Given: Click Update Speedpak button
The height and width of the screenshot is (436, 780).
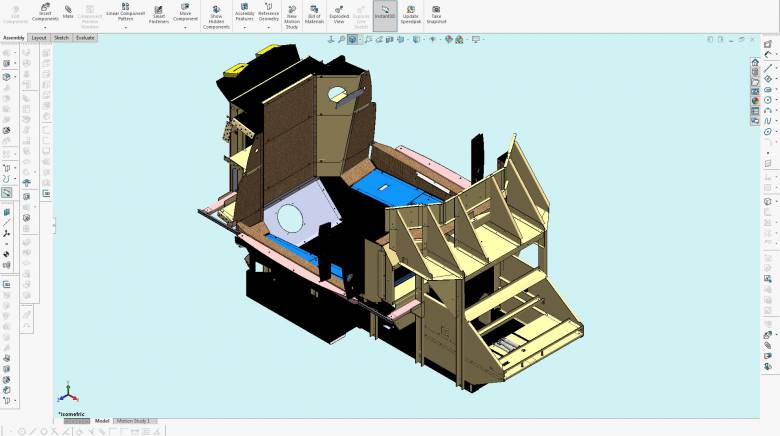Looking at the screenshot, I should 410,12.
